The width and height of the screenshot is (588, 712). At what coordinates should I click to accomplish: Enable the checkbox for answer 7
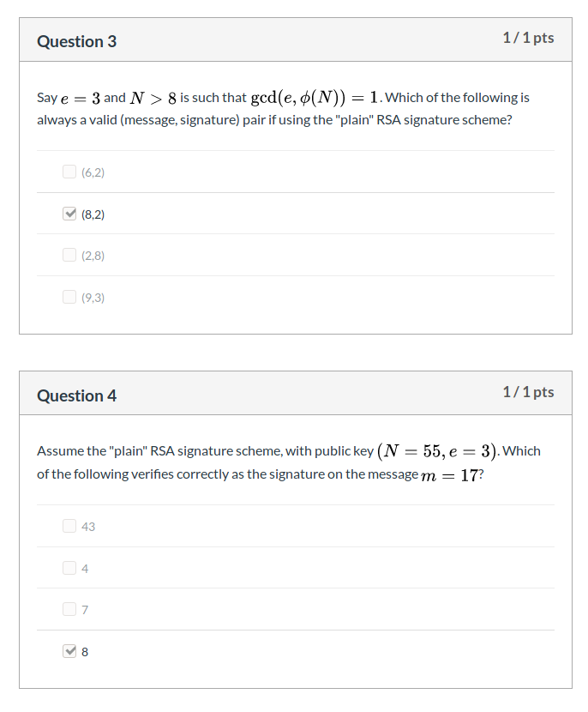[69, 610]
